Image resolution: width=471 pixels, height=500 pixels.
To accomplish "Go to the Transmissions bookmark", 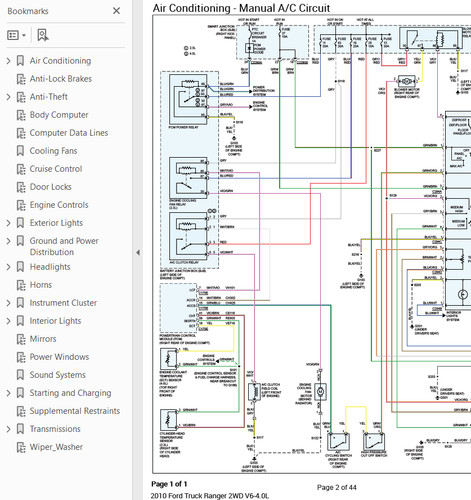I will [55, 429].
